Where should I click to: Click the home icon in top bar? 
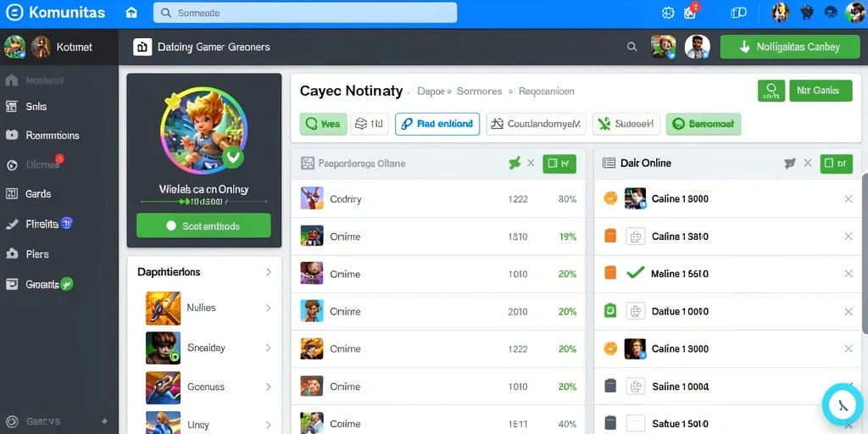tap(131, 13)
